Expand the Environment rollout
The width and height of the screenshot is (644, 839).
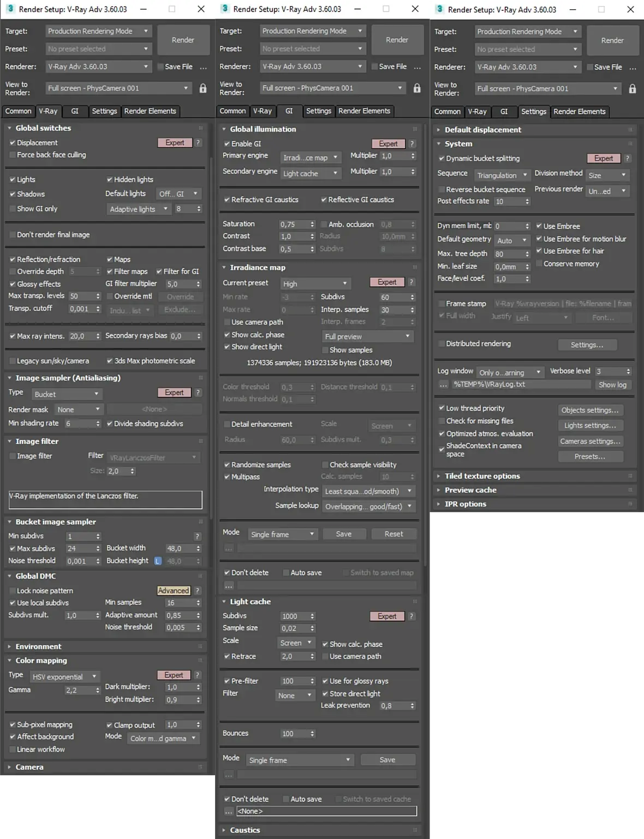[38, 646]
